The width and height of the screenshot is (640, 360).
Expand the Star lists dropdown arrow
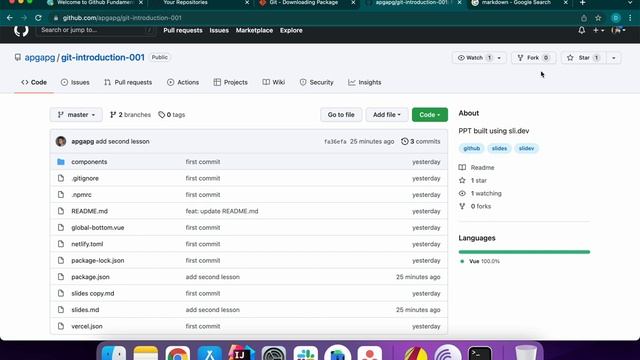pyautogui.click(x=613, y=58)
